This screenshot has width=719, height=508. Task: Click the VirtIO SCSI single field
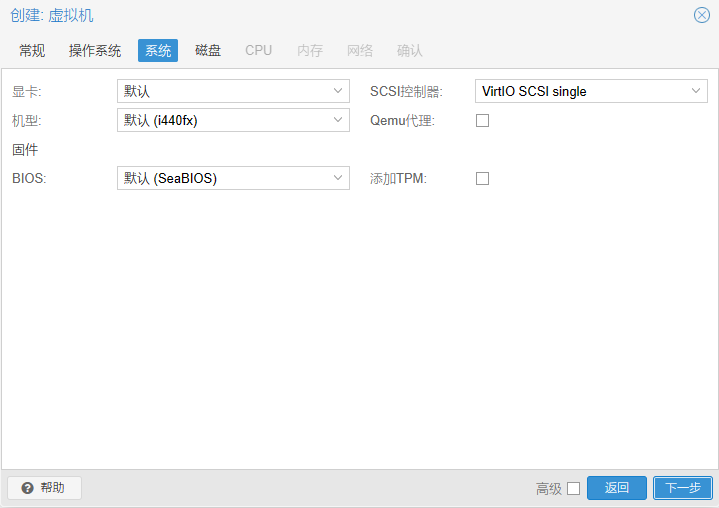(x=591, y=91)
